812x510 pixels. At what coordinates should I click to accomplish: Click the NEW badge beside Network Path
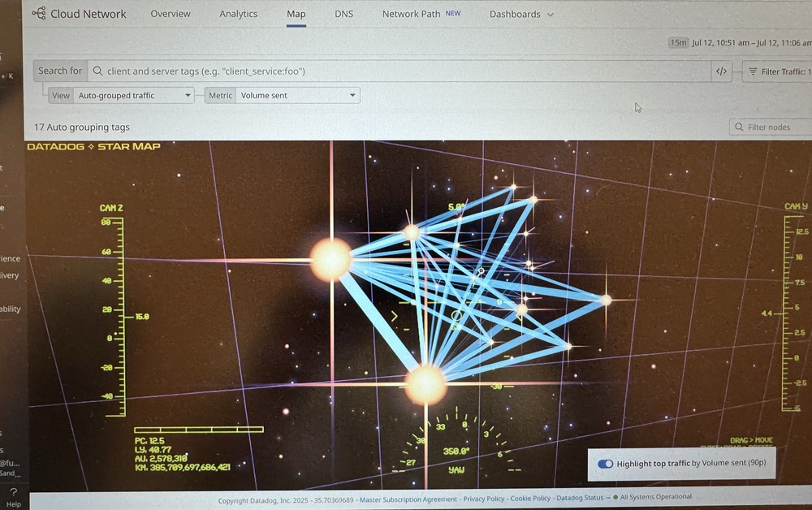pyautogui.click(x=452, y=14)
